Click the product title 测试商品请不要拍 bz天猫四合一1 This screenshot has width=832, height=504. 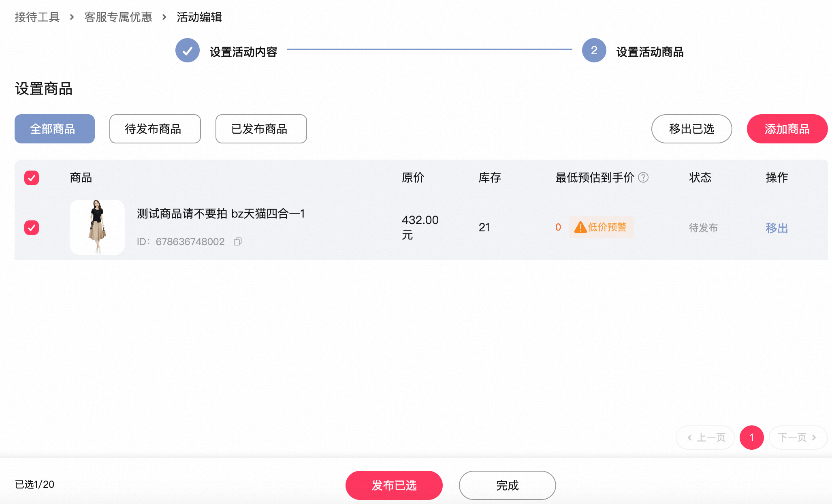tap(221, 214)
